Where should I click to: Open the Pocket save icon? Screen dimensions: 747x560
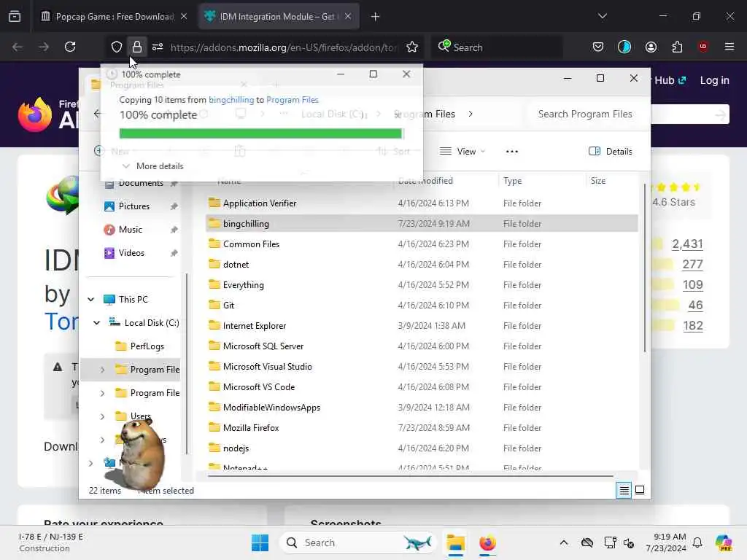[x=598, y=47]
